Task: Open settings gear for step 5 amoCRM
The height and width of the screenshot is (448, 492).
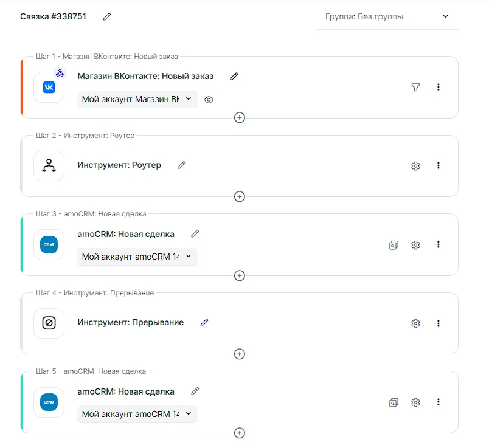Action: pyautogui.click(x=415, y=402)
